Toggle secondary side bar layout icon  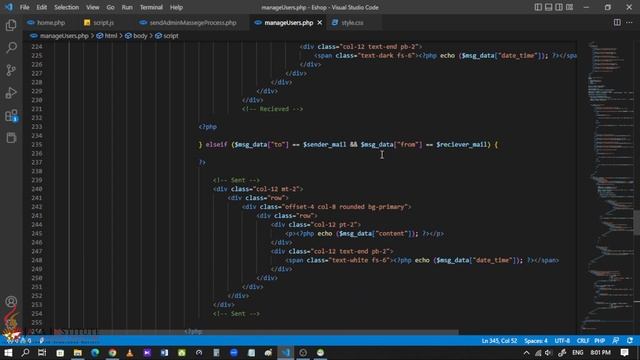pos(559,7)
